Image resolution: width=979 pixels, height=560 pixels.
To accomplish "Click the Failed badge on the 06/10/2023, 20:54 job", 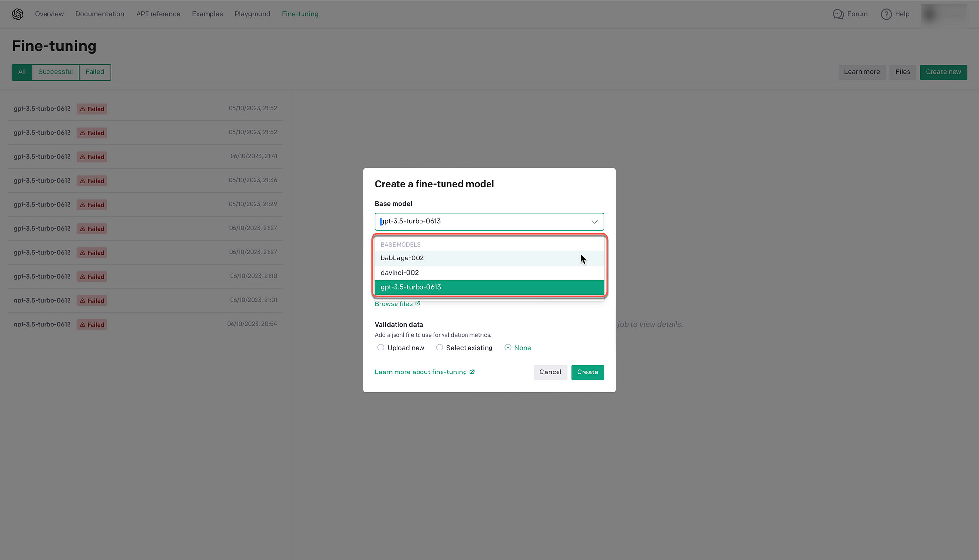I will 92,324.
